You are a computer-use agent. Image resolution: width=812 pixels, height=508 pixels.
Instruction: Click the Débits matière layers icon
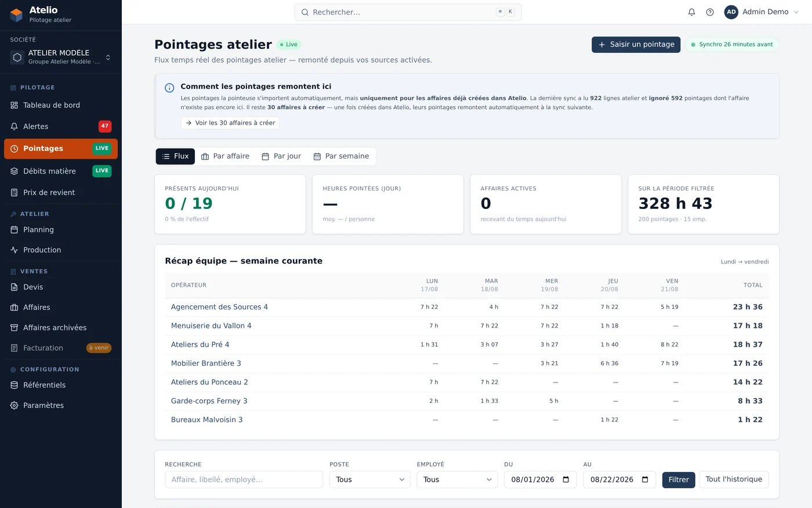point(14,171)
